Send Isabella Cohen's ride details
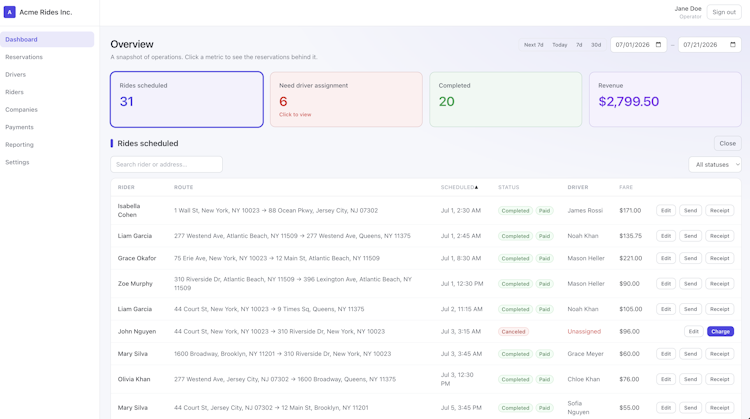Screen dimensions: 750x419 [690, 210]
